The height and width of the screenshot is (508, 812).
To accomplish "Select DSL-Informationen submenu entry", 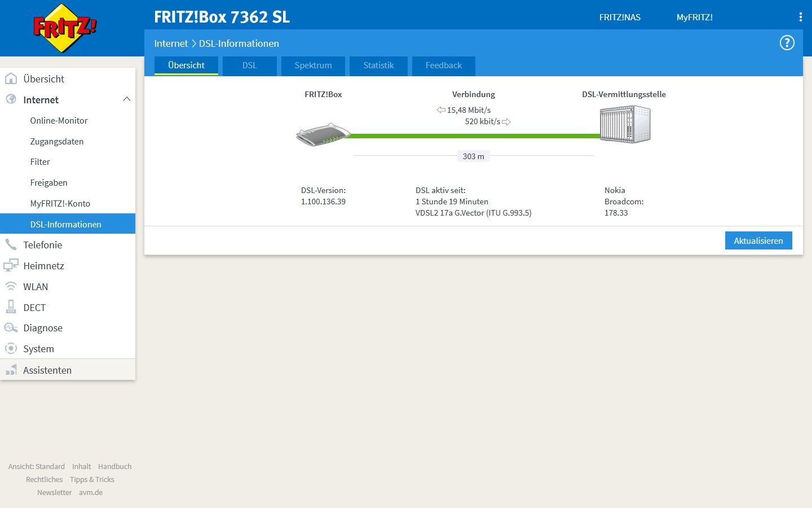I will click(68, 224).
